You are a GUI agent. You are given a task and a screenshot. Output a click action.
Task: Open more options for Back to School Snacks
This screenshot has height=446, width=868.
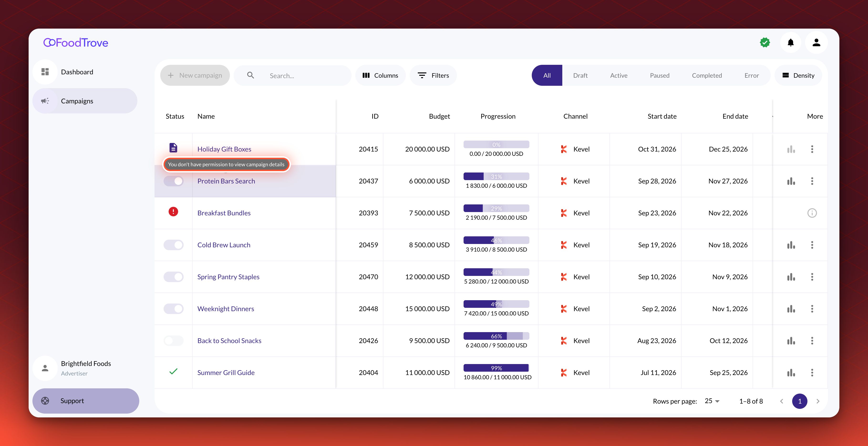pos(812,341)
